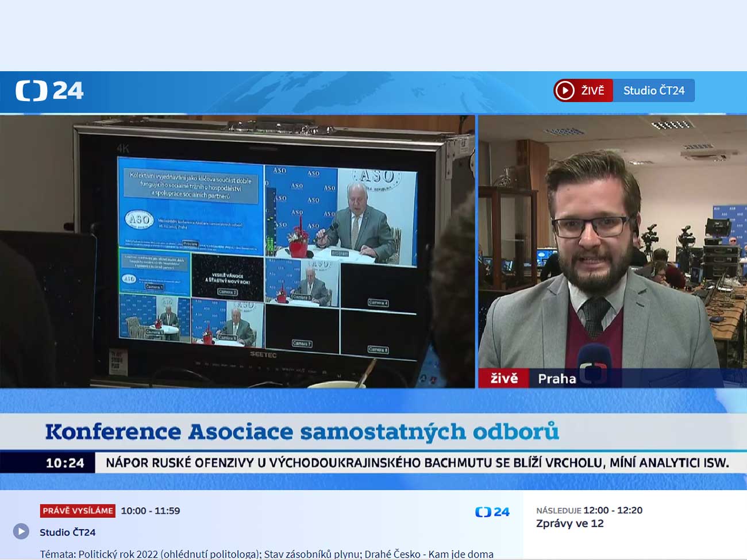The height and width of the screenshot is (560, 747).
Task: Click the 10:00 - 11:59 broadcast time range
Action: pos(150,511)
